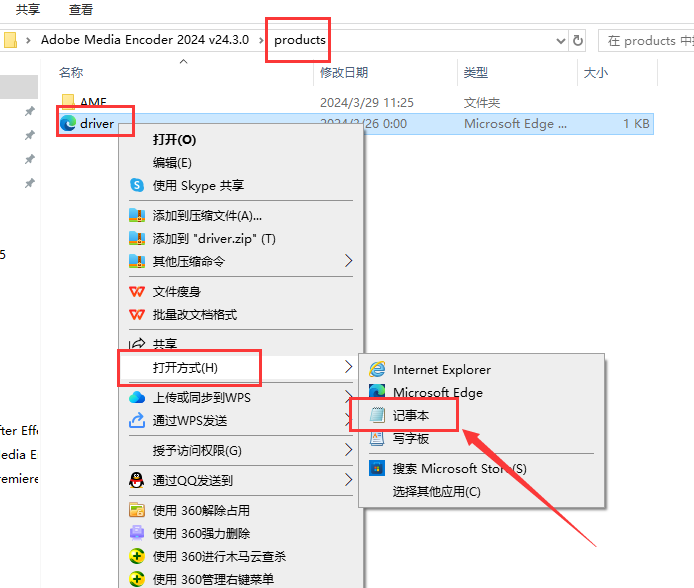Screen dimensions: 694x588
Task: Click the 360强力删除 shredder icon
Action: tap(137, 533)
